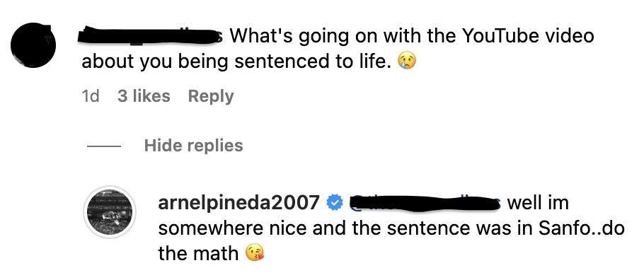Reply to the YouTube video comment
This screenshot has width=644, height=280.
pos(211,96)
